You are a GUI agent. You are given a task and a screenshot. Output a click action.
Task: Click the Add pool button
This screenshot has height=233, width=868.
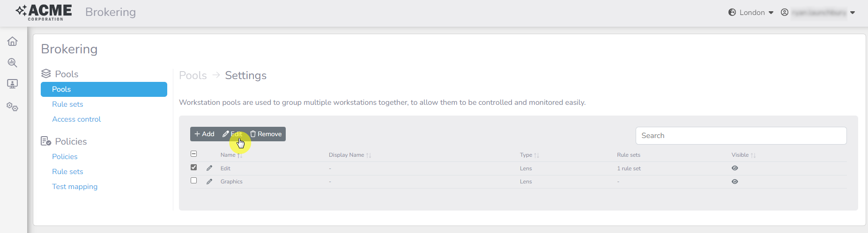(x=205, y=134)
